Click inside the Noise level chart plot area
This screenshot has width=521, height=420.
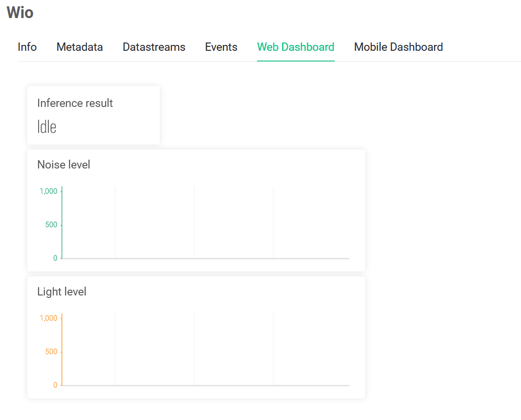coord(205,222)
